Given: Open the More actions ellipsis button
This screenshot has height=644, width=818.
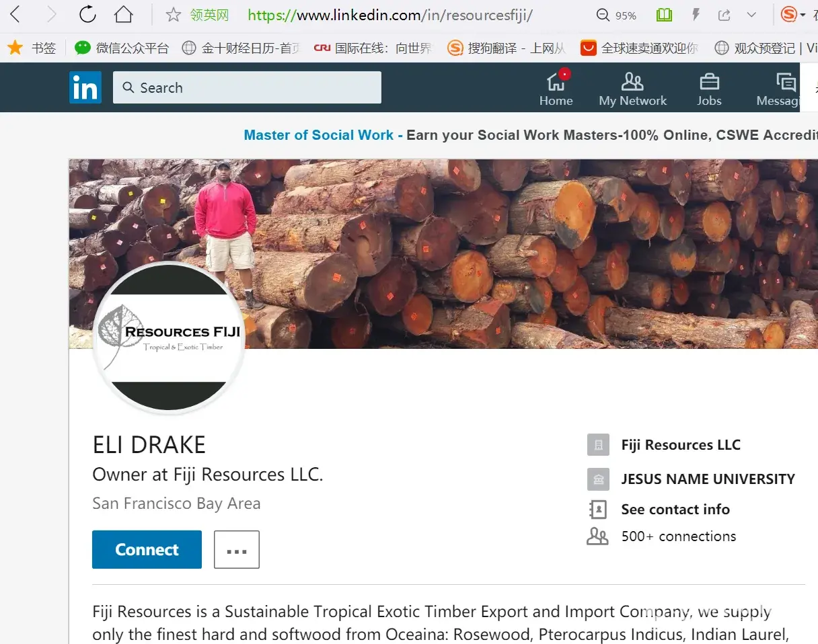Looking at the screenshot, I should [237, 549].
